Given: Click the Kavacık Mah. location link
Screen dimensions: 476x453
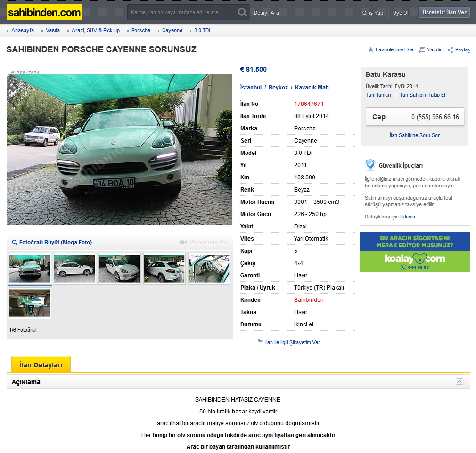Looking at the screenshot, I should pyautogui.click(x=312, y=88).
